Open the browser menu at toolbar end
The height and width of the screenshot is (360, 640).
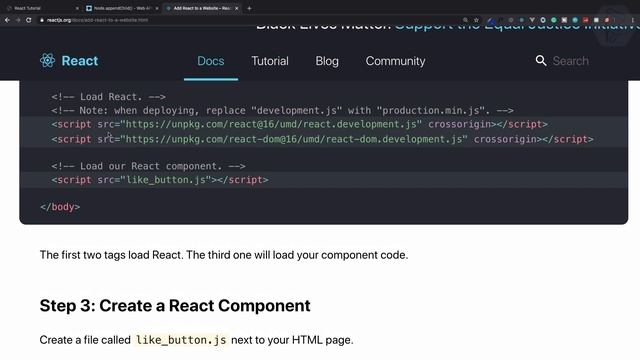pos(633,20)
